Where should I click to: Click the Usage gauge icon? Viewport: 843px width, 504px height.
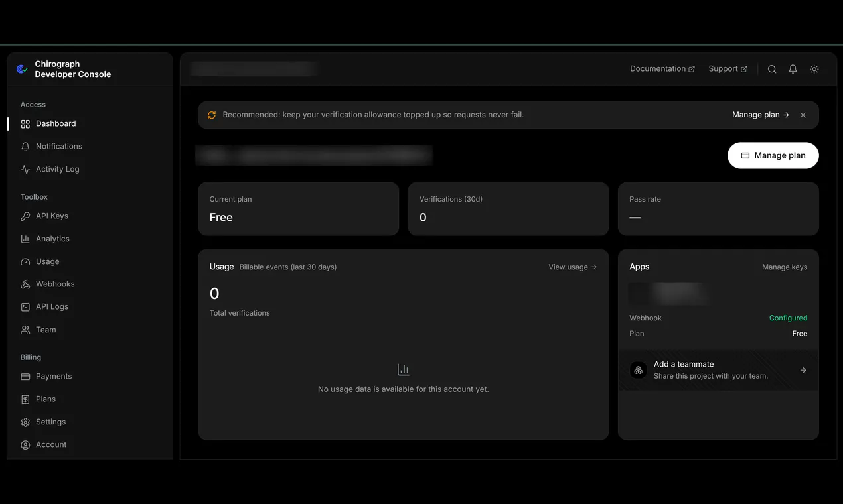coord(25,262)
